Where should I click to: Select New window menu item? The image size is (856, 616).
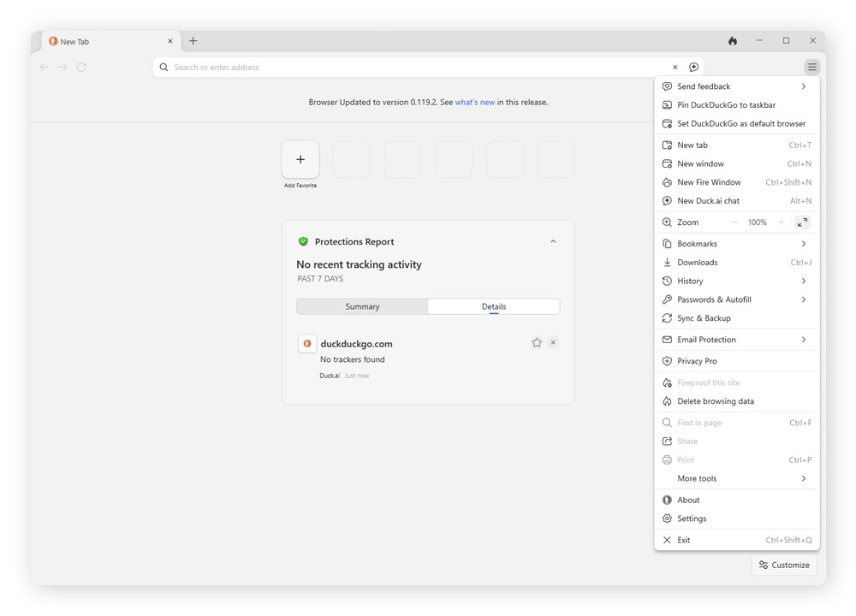737,163
